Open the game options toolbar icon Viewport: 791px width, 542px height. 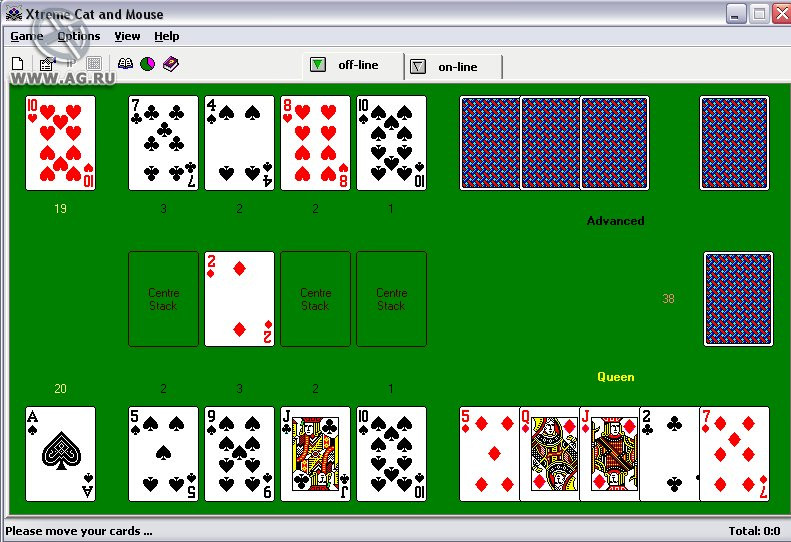pos(47,64)
